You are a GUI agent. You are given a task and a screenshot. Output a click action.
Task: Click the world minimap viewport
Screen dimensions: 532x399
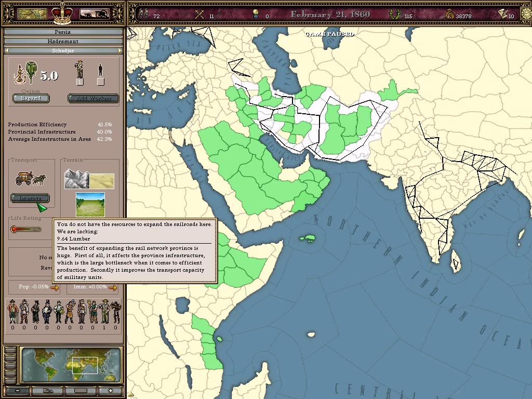point(85,365)
